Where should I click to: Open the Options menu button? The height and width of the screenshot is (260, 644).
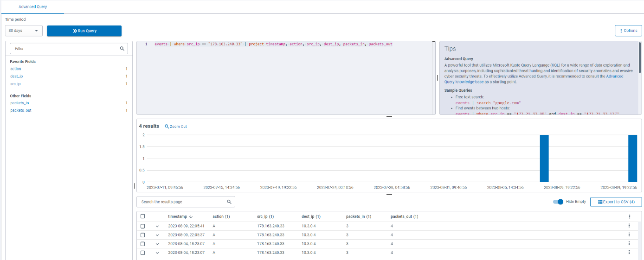pyautogui.click(x=628, y=31)
